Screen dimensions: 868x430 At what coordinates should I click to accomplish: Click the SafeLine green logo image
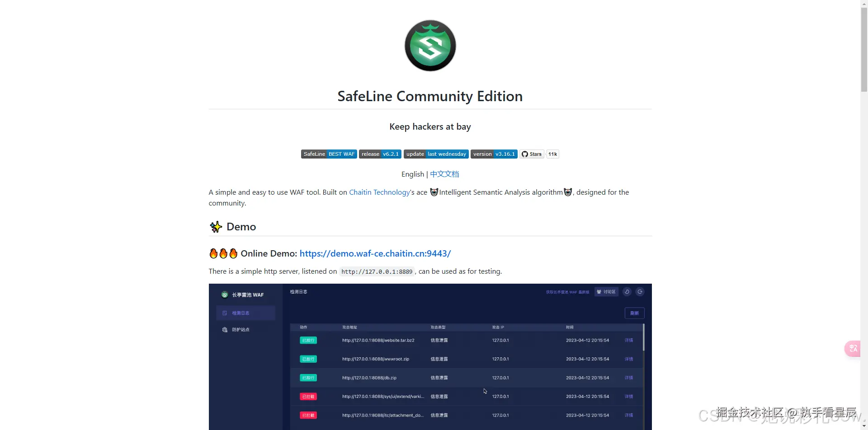(x=430, y=46)
